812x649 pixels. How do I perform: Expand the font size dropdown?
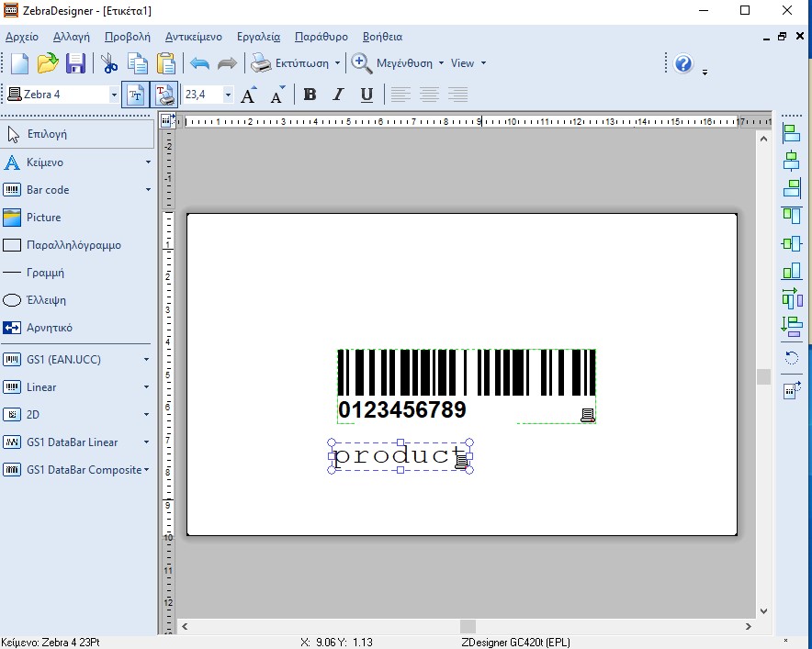(x=228, y=95)
